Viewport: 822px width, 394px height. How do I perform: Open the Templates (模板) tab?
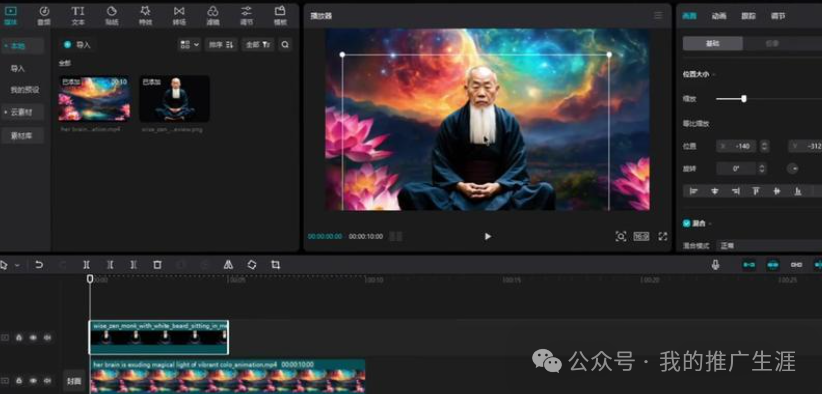pyautogui.click(x=280, y=15)
